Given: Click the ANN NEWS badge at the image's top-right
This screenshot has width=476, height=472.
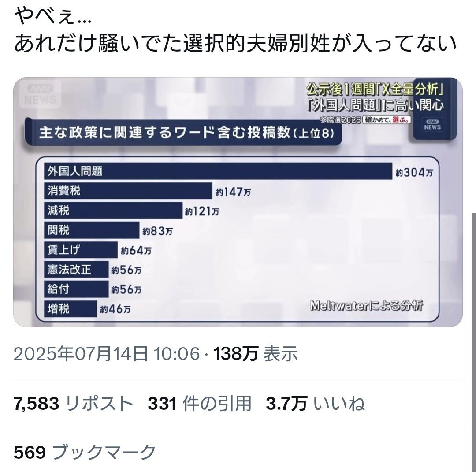Looking at the screenshot, I should (x=432, y=124).
